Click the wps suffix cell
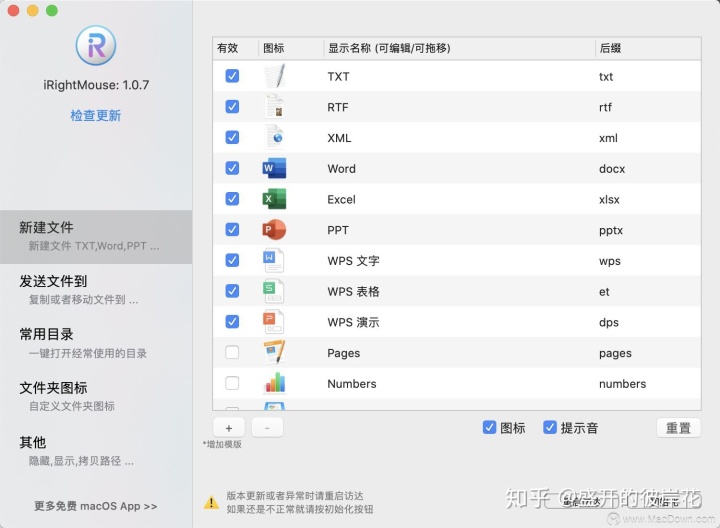Viewport: 720px width, 528px height. pyautogui.click(x=610, y=261)
